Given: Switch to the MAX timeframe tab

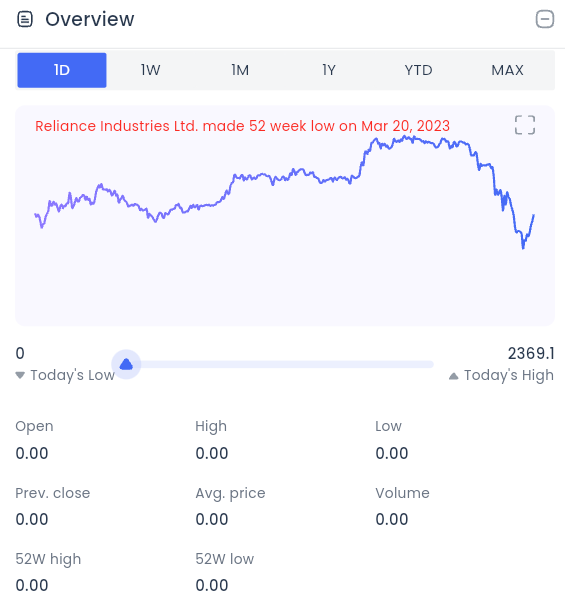Looking at the screenshot, I should [507, 70].
